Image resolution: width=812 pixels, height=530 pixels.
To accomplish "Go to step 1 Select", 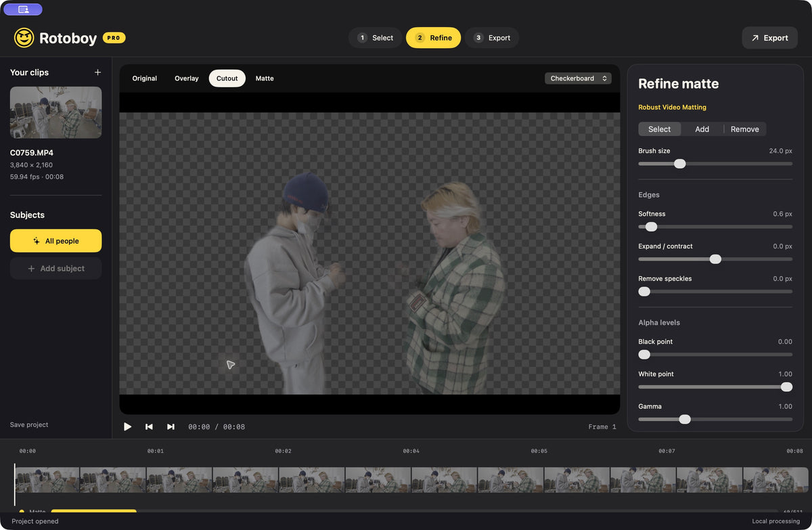I will tap(376, 38).
